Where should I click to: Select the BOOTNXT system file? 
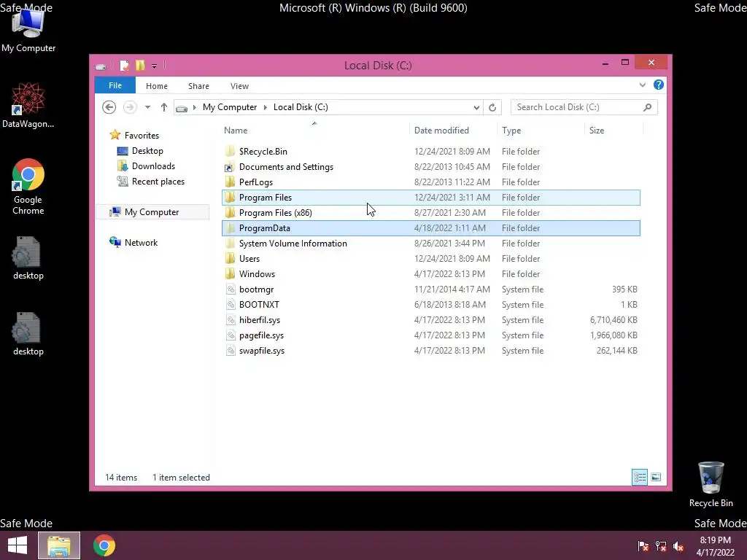[x=430, y=304]
